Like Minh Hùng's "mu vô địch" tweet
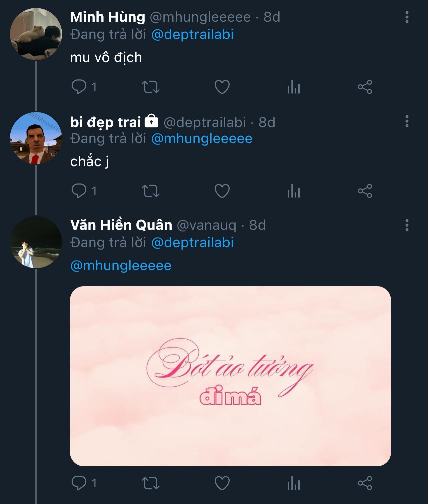Image resolution: width=428 pixels, height=504 pixels. tap(222, 87)
